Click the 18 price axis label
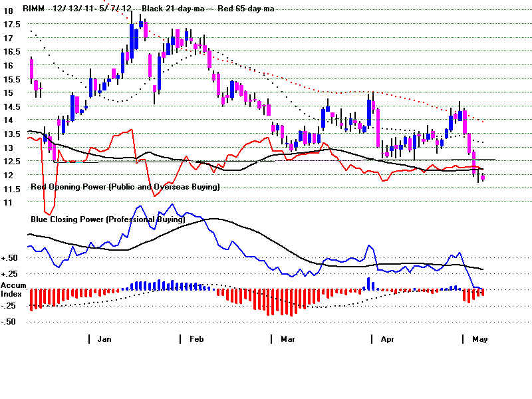Screen dimensions: 532x399 (x=7, y=11)
